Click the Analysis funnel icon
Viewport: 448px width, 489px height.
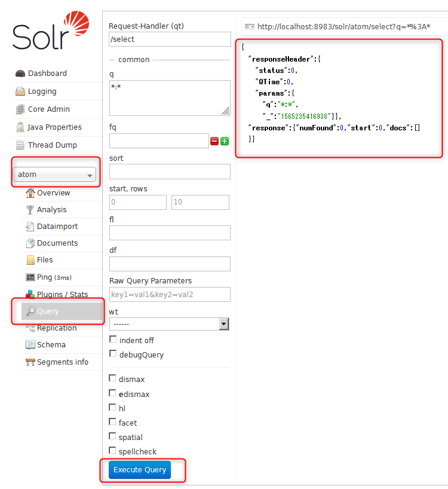click(x=30, y=210)
